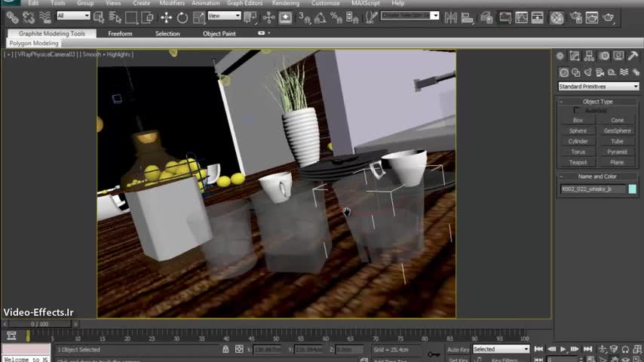This screenshot has height=362, width=644.
Task: Click the Render Production teapot icon
Action: click(x=609, y=17)
